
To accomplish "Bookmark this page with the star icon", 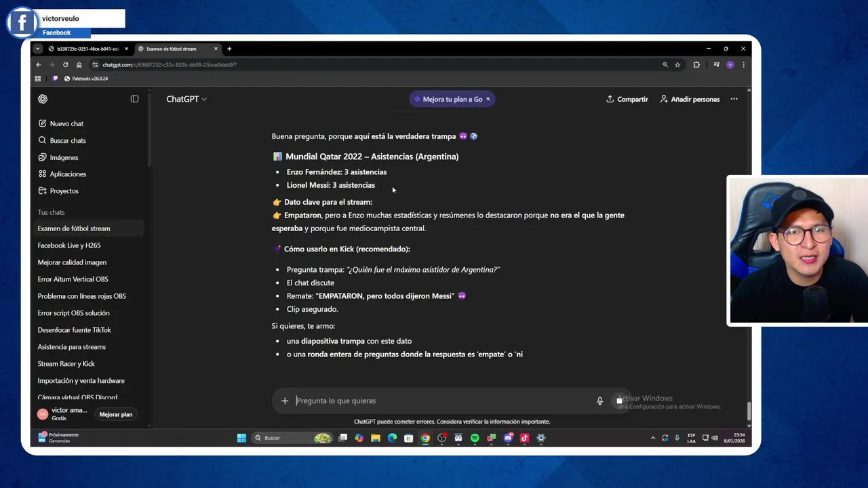I will (677, 65).
